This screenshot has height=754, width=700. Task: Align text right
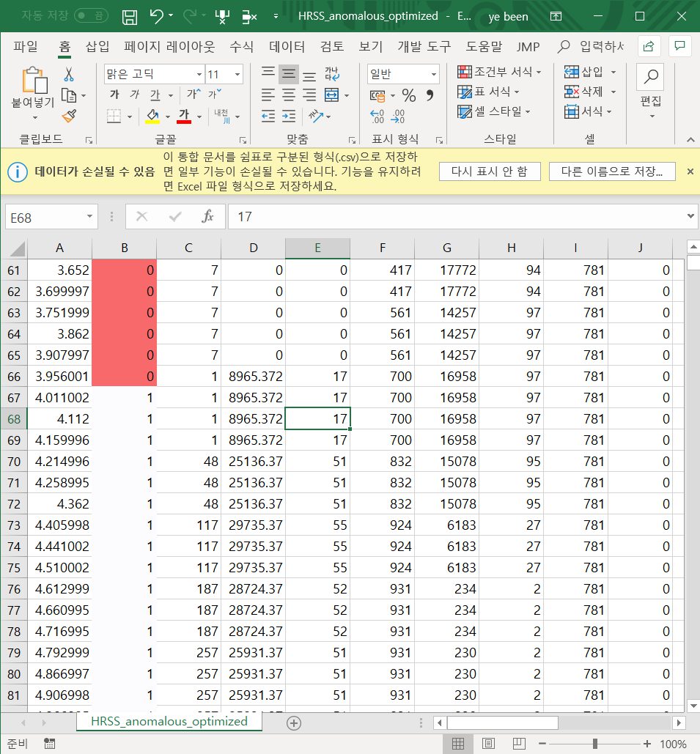coord(309,95)
